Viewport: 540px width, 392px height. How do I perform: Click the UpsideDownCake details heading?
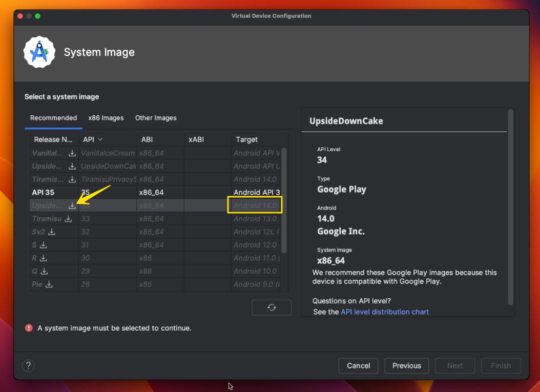(x=346, y=121)
